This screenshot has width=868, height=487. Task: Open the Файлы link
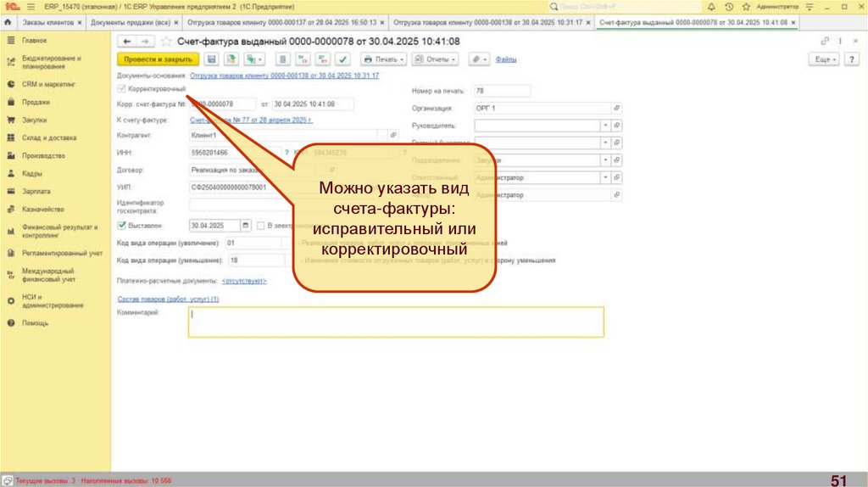click(505, 59)
